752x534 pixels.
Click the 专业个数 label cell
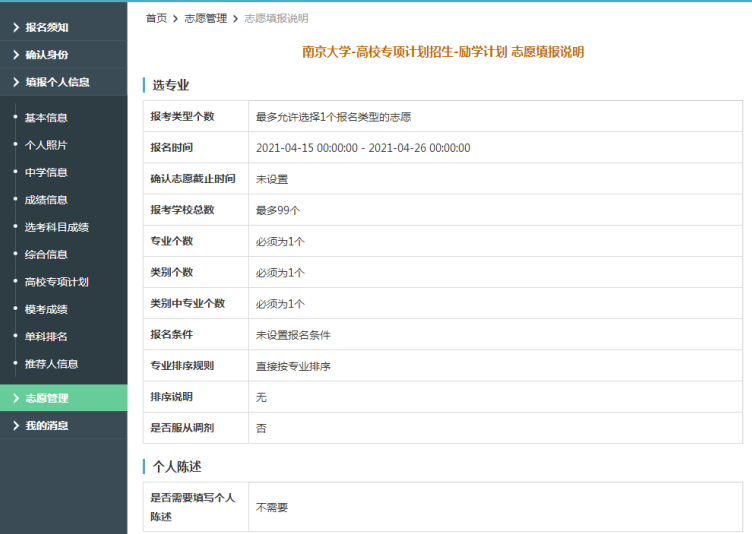click(x=196, y=241)
